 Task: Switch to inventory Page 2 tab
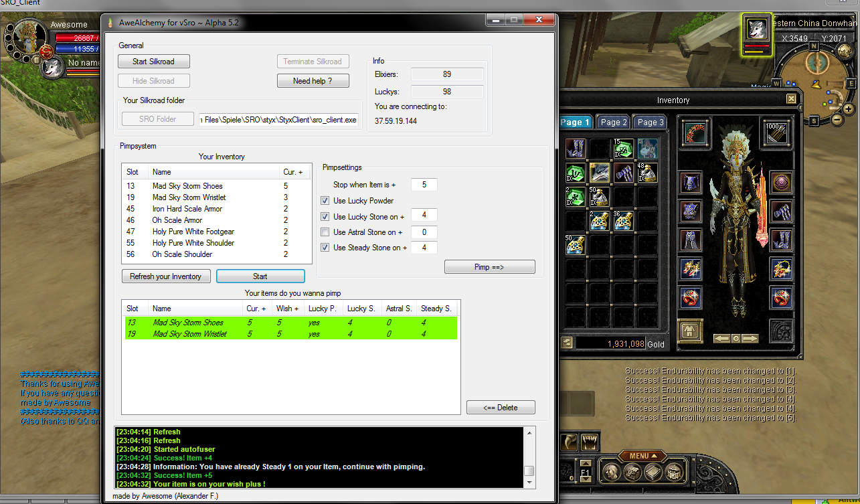[614, 122]
